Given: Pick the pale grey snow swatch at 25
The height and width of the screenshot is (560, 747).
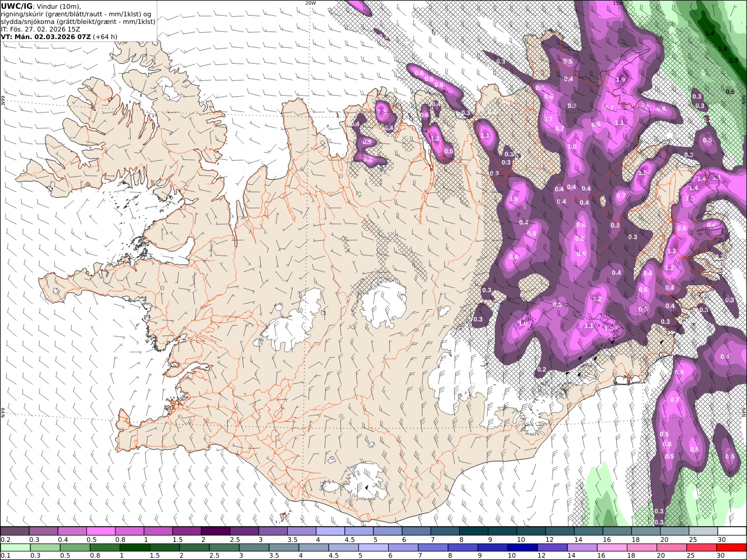Looking at the screenshot, I should [x=703, y=531].
